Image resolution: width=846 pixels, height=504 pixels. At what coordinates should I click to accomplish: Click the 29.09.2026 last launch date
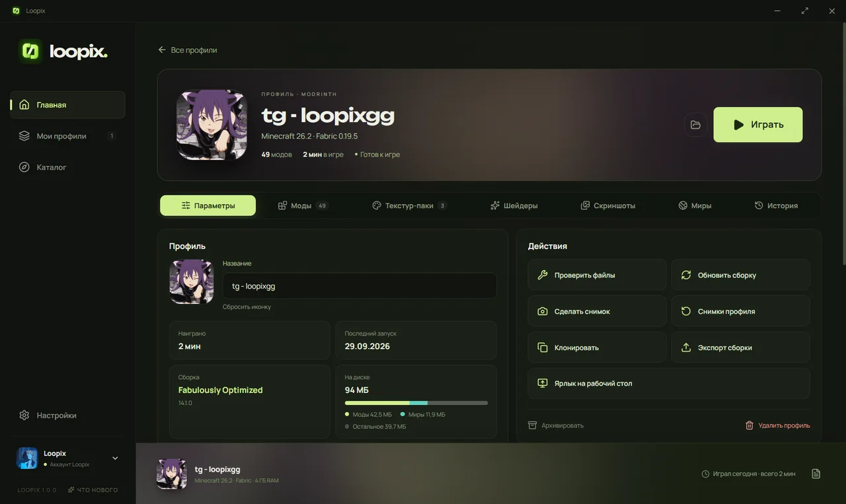[367, 346]
